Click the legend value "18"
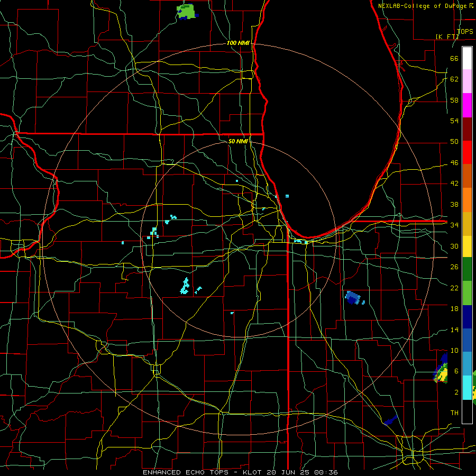The width and height of the screenshot is (476, 476). (454, 309)
